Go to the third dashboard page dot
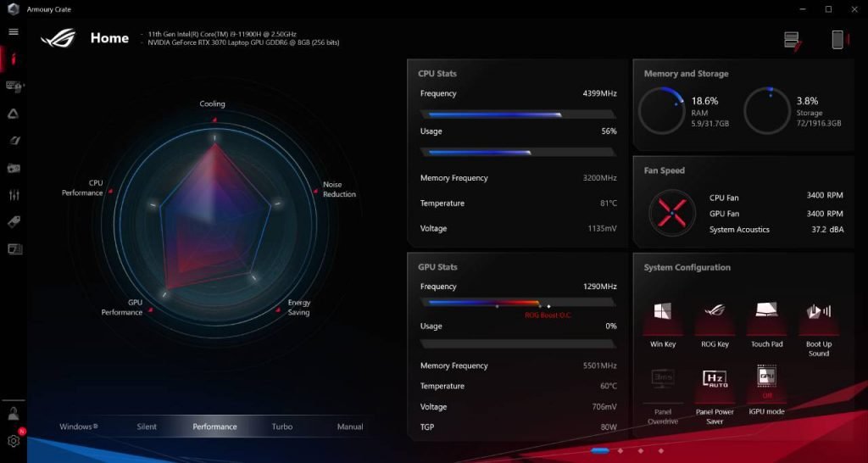868x463 pixels. click(641, 451)
